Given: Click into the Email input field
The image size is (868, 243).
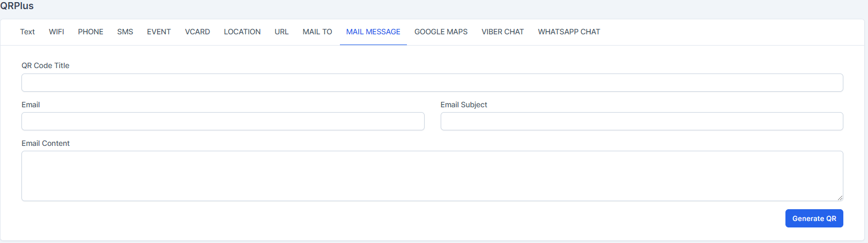Looking at the screenshot, I should click(x=223, y=121).
